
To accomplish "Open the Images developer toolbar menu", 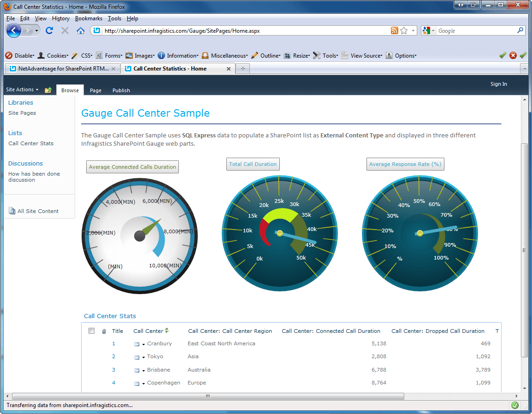I will pos(140,56).
